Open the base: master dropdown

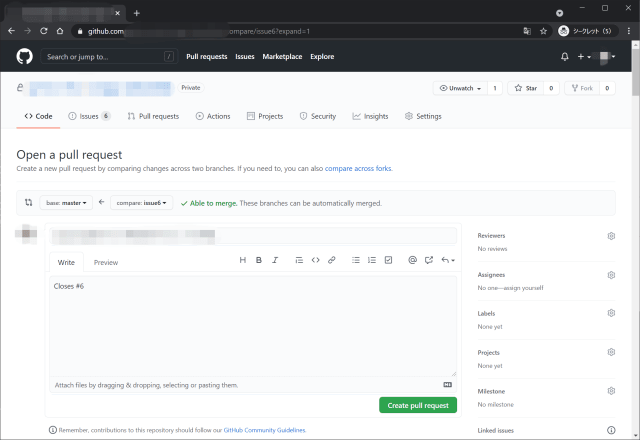66,203
